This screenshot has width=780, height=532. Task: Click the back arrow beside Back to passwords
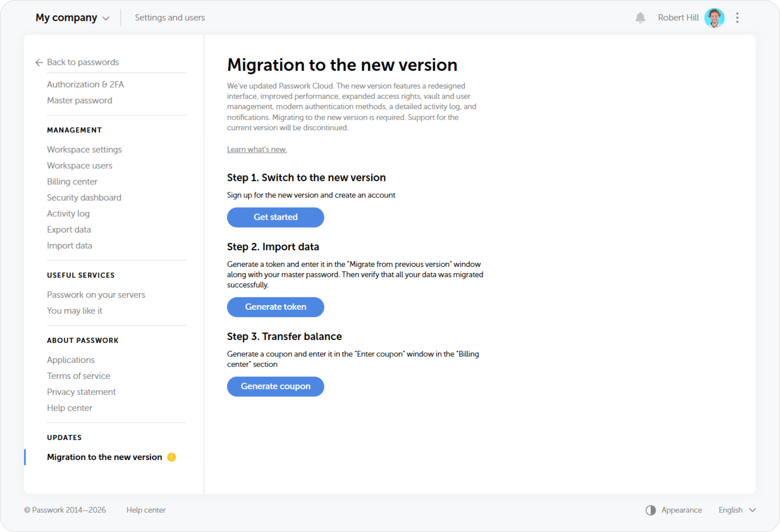click(x=39, y=62)
